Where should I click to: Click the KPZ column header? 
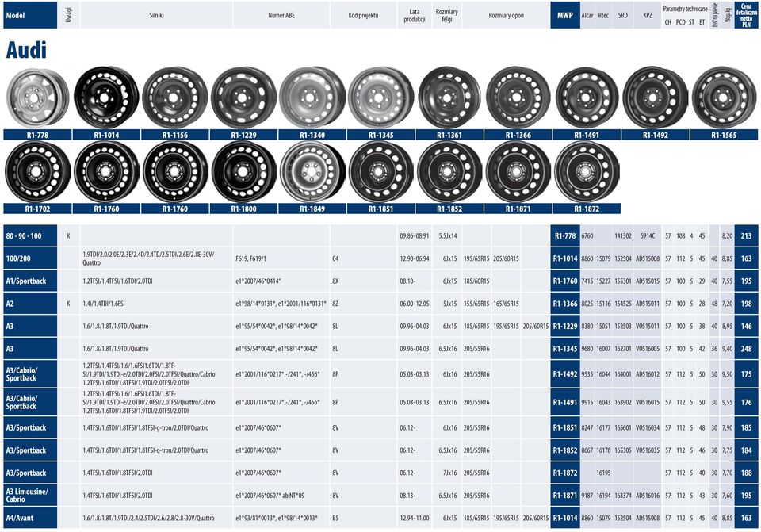[648, 15]
